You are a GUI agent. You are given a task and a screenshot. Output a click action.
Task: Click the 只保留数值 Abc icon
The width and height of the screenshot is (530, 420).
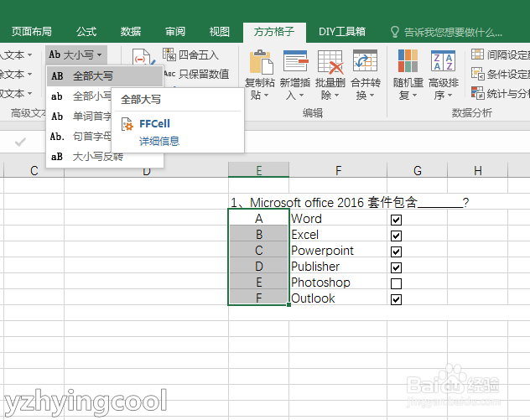click(x=169, y=74)
